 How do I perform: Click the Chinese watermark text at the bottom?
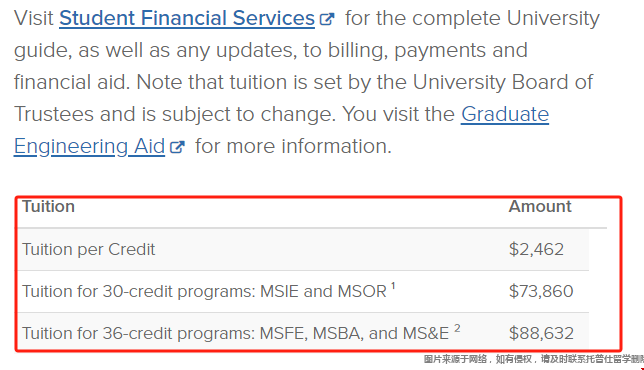tap(534, 359)
